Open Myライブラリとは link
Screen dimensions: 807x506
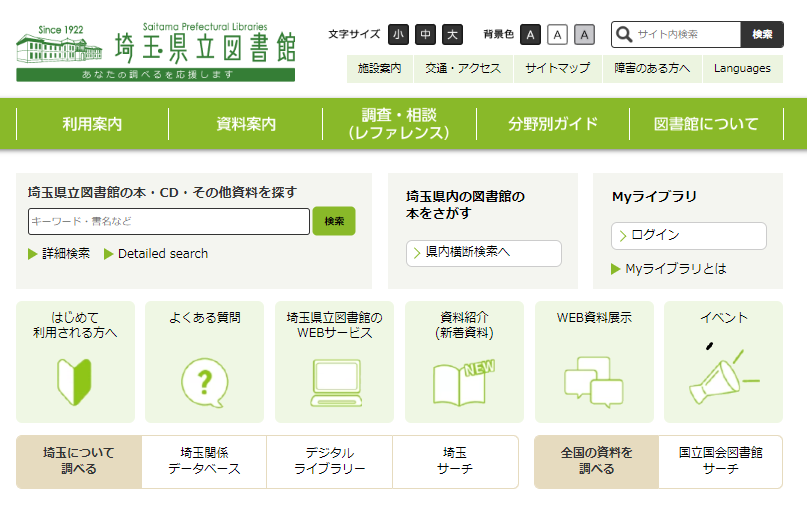tap(676, 269)
